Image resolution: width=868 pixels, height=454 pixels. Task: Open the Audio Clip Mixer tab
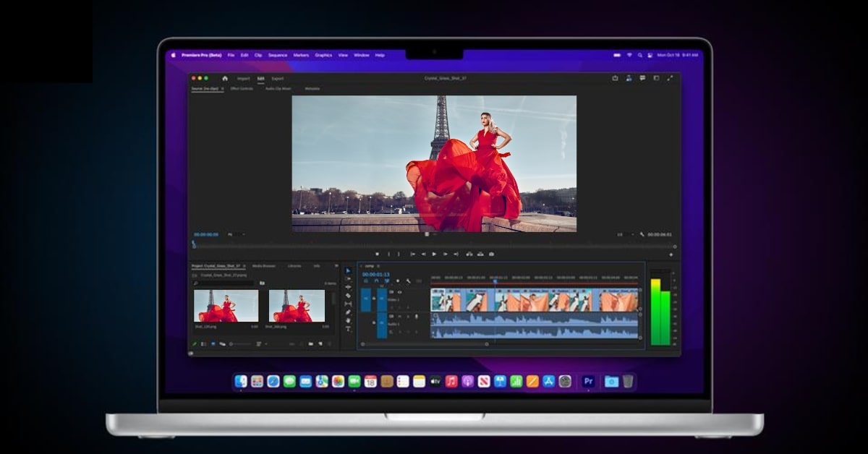[x=278, y=88]
